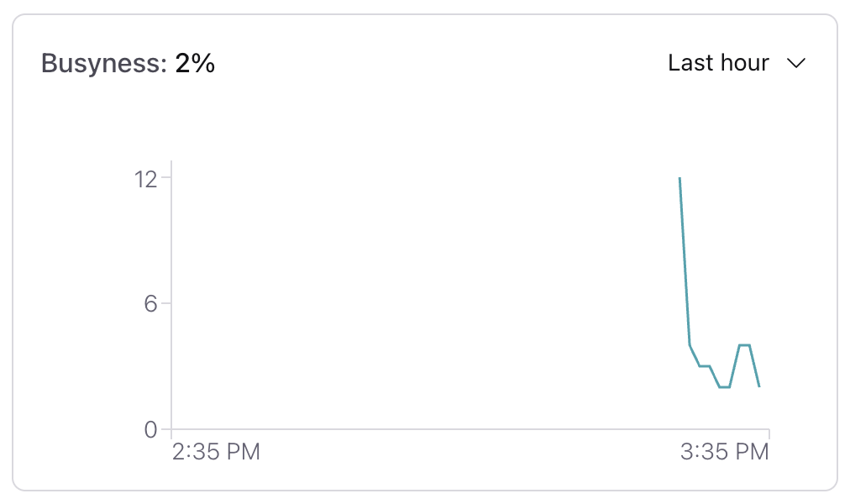Click the y-axis tick mark at 6
Image resolution: width=850 pixels, height=504 pixels.
tap(165, 303)
